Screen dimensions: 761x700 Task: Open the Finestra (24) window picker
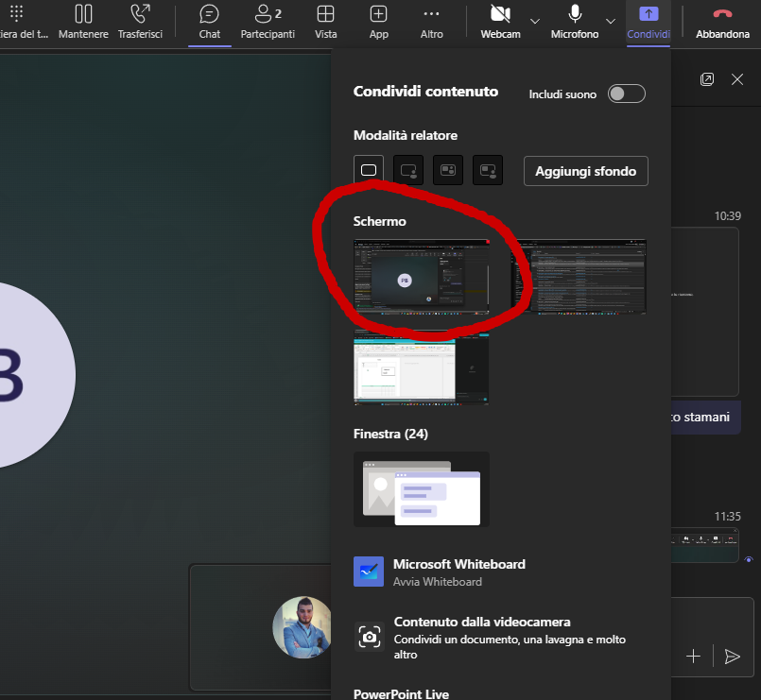pyautogui.click(x=422, y=488)
